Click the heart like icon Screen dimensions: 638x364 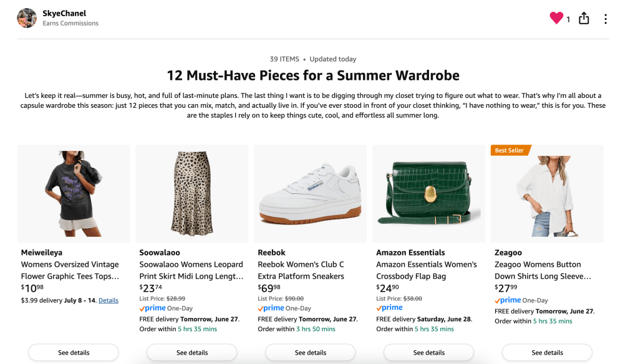pyautogui.click(x=556, y=18)
